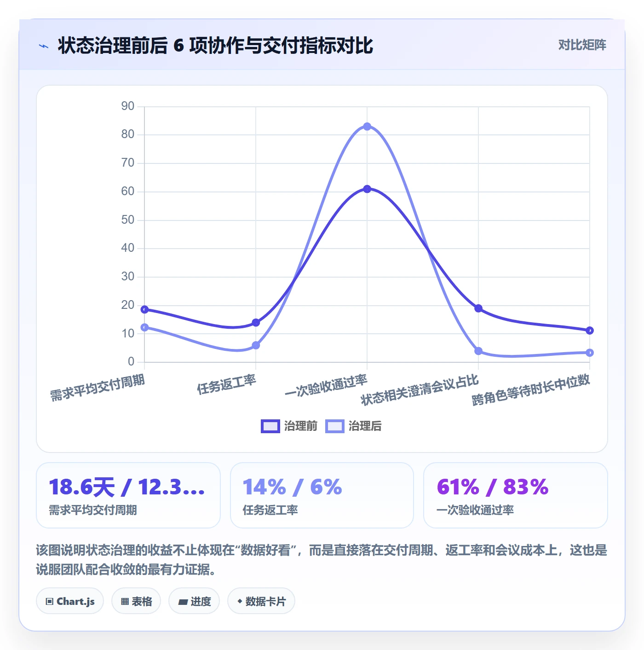Click the description paragraph starting 该图说明状态治理

coord(322,560)
